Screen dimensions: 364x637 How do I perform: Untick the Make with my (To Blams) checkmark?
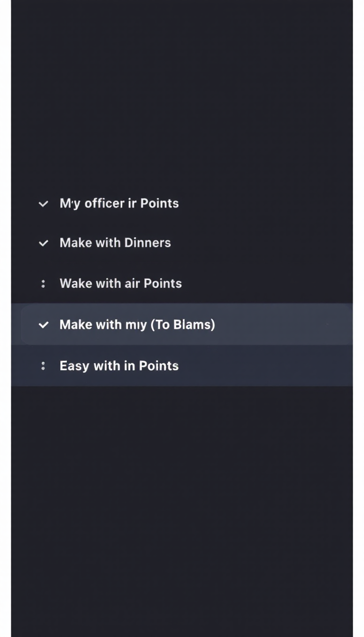click(43, 325)
